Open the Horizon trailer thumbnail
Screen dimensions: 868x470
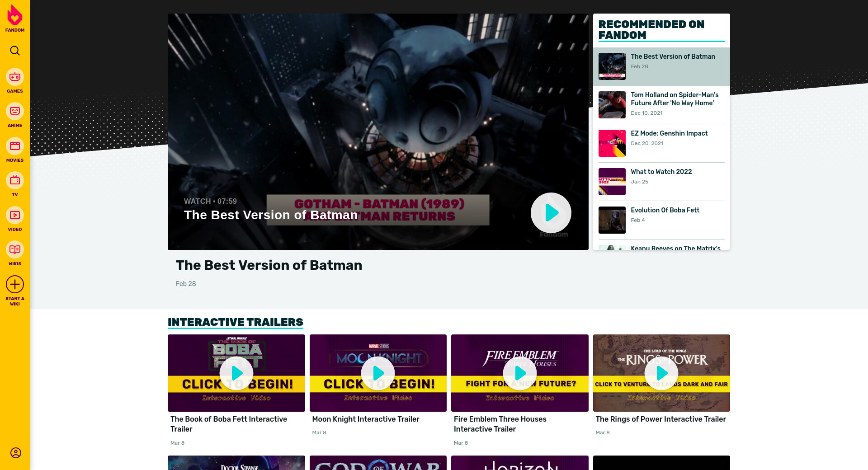pos(520,463)
